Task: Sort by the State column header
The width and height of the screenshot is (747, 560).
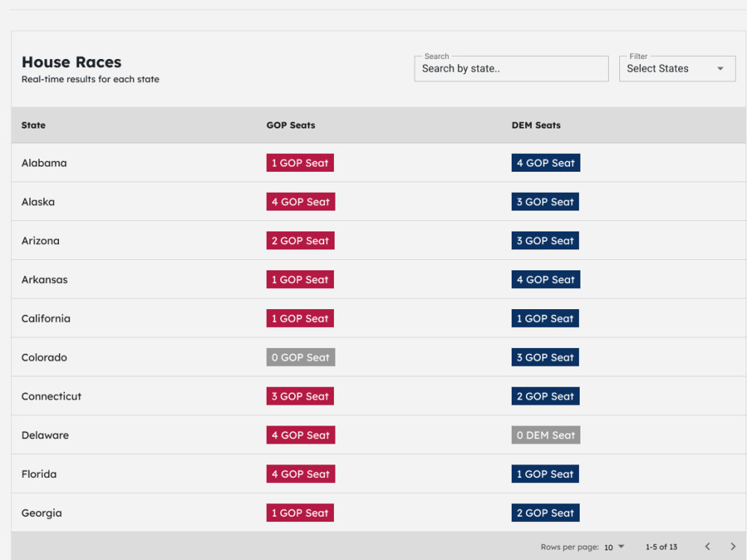Action: pyautogui.click(x=34, y=125)
